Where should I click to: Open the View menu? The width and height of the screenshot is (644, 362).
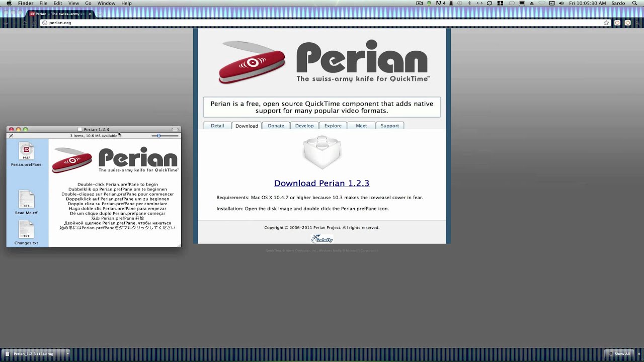73,3
